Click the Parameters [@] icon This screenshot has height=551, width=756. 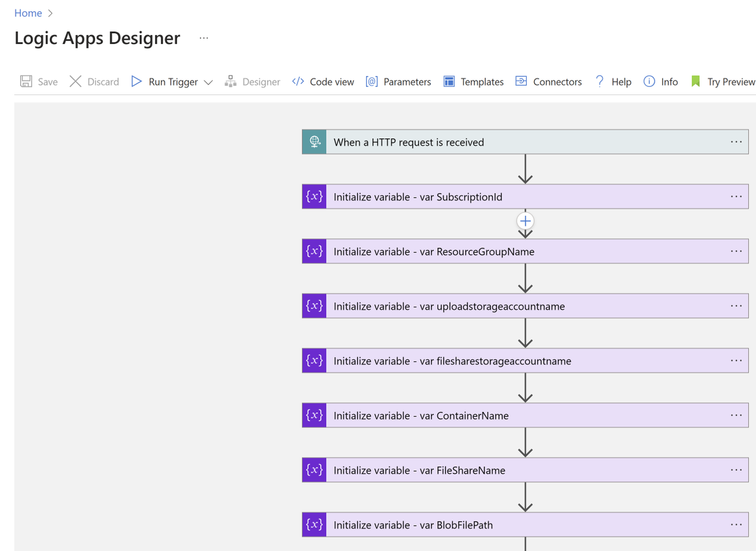[x=372, y=81]
